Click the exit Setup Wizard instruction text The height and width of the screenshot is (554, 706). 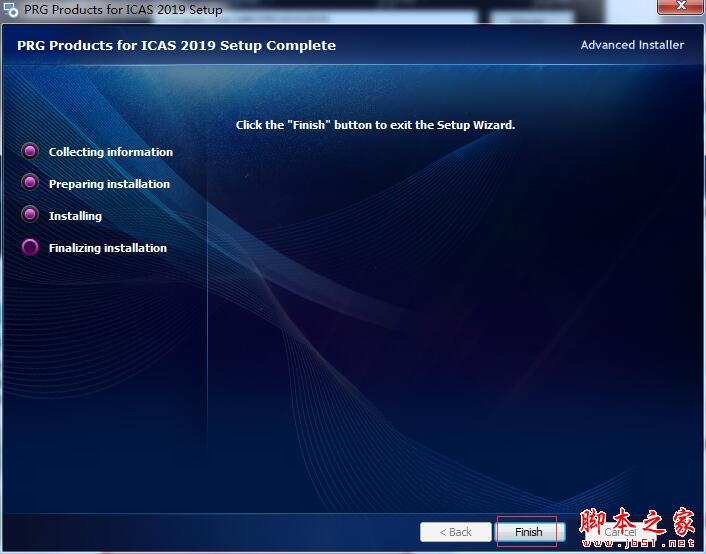[x=375, y=125]
